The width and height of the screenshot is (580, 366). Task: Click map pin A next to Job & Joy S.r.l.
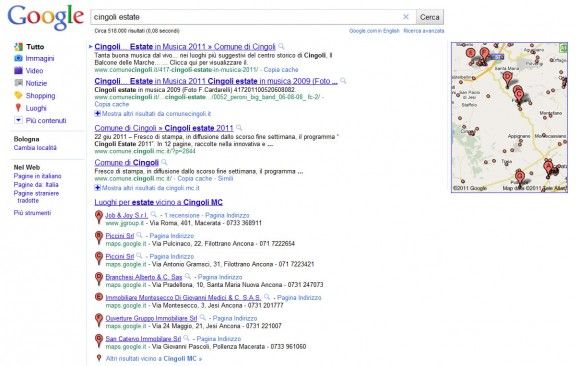point(98,217)
